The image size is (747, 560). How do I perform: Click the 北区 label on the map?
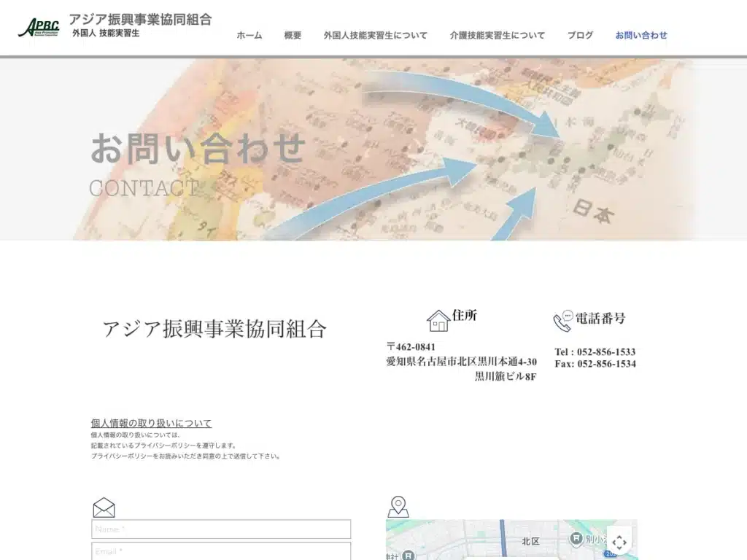530,542
